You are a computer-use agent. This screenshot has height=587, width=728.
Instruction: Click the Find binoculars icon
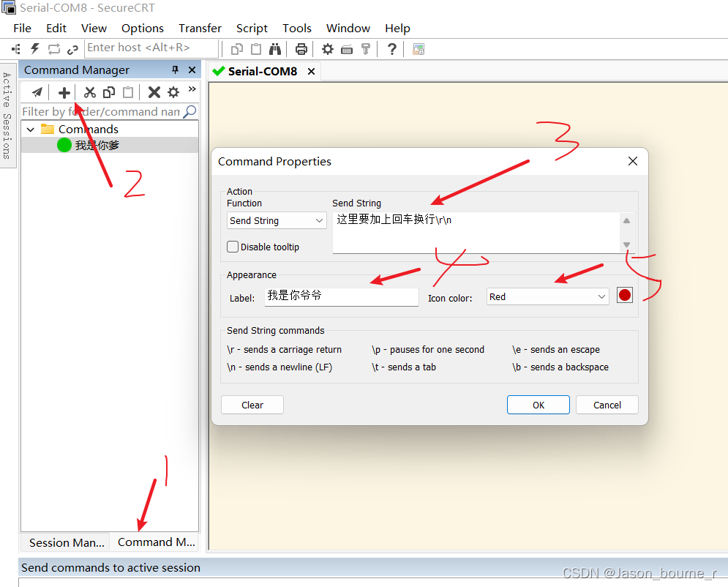click(x=275, y=49)
